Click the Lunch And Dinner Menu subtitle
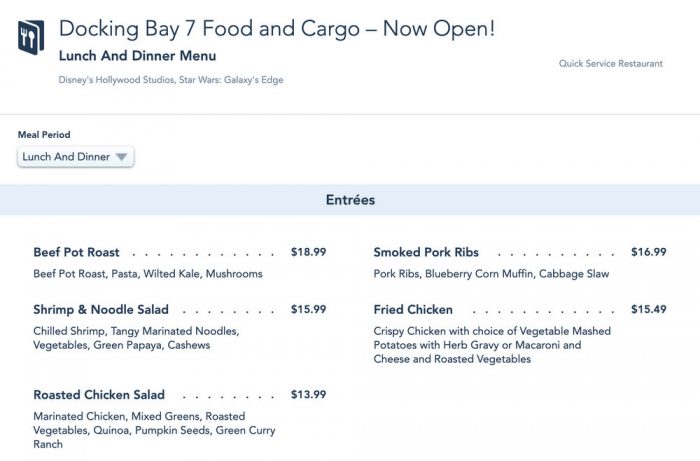Screen dimensions: 700x461 click(x=137, y=56)
